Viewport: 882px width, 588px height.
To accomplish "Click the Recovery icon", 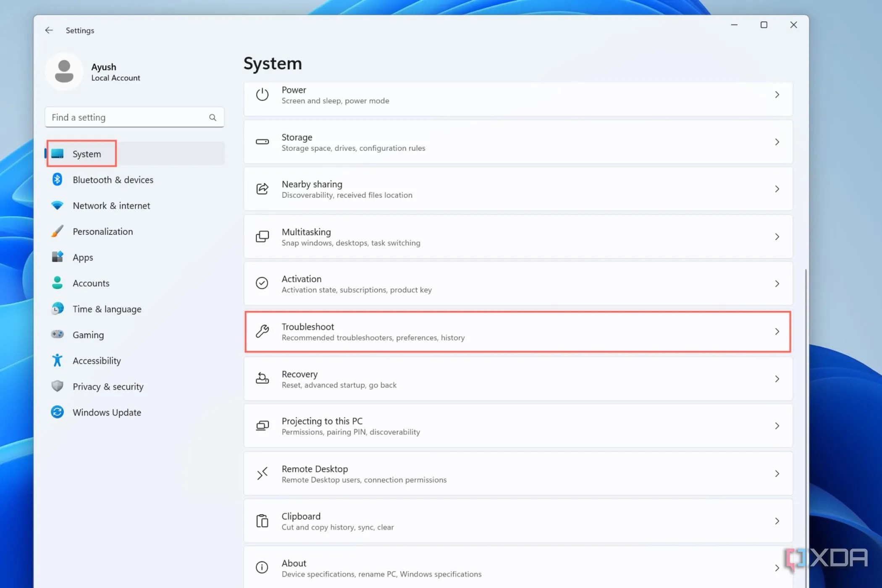I will tap(262, 379).
